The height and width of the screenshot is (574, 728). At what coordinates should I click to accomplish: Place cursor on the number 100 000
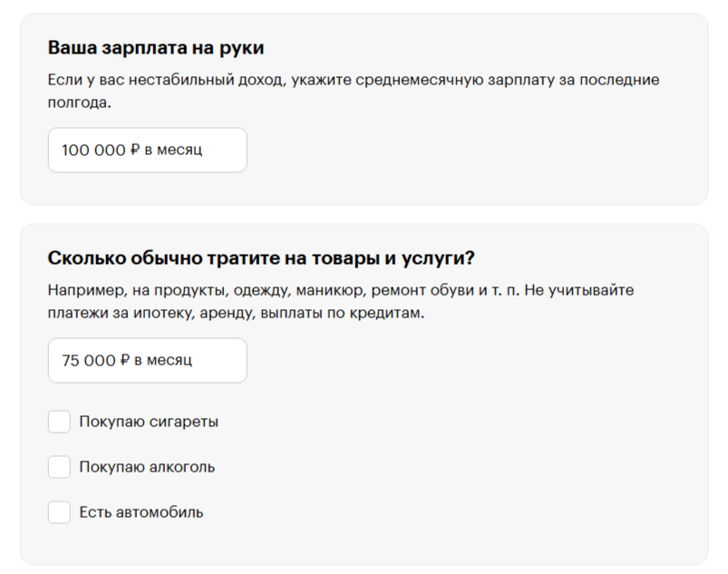coord(93,151)
